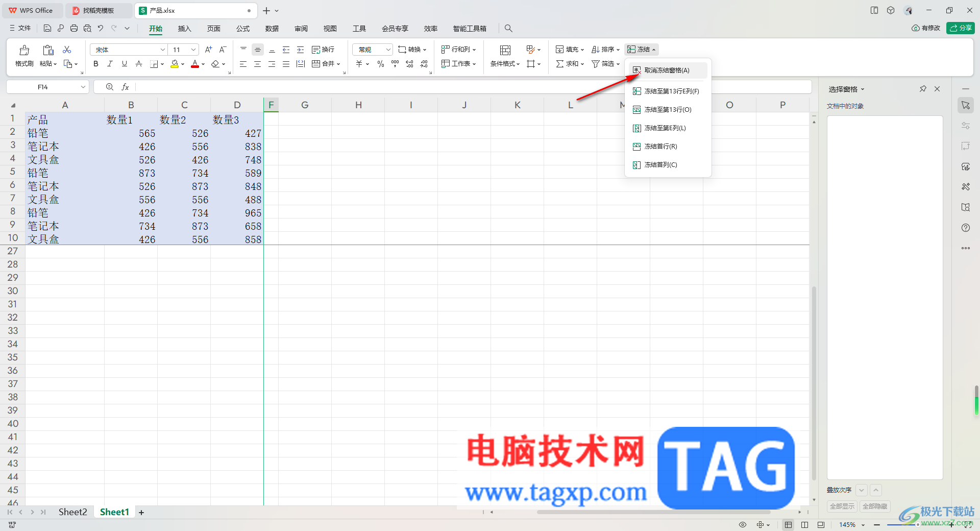This screenshot has width=980, height=531.
Task: Cut selection with the scissors icon
Action: 67,50
